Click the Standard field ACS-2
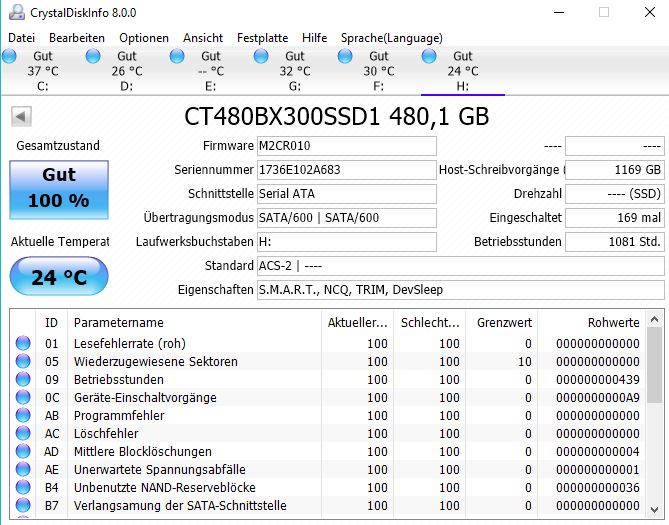 pos(460,265)
